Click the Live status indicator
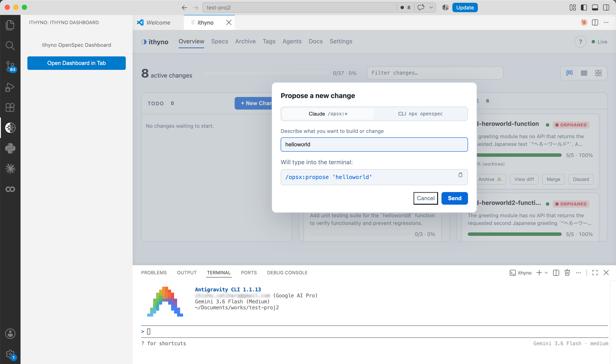 click(x=599, y=42)
